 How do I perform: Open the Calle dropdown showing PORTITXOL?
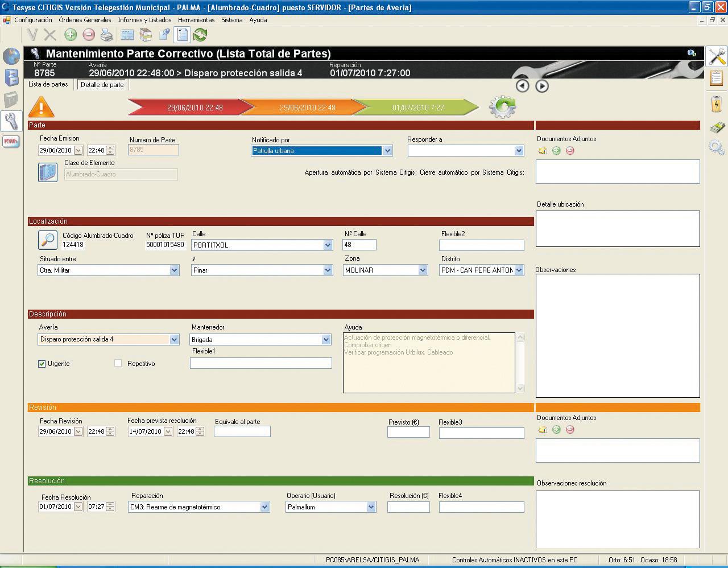coord(328,245)
